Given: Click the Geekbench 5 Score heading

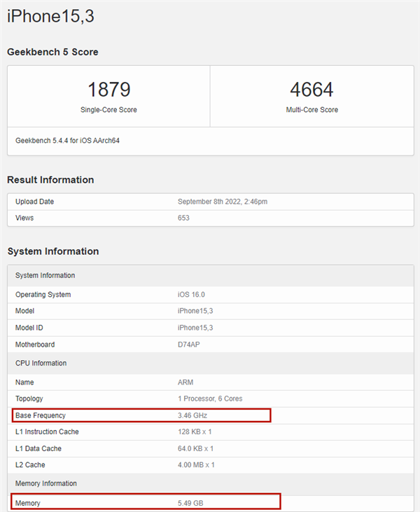Looking at the screenshot, I should pyautogui.click(x=52, y=53).
